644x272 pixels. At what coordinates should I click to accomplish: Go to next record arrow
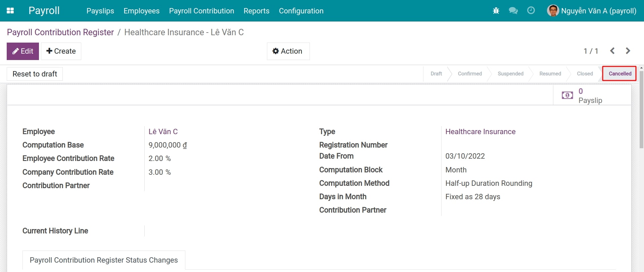click(628, 51)
